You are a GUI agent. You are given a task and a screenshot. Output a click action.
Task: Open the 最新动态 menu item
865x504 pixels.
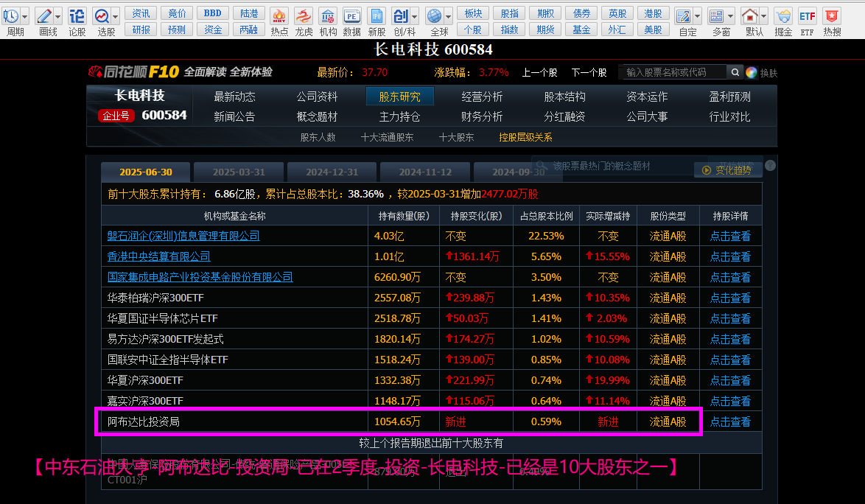click(x=234, y=97)
